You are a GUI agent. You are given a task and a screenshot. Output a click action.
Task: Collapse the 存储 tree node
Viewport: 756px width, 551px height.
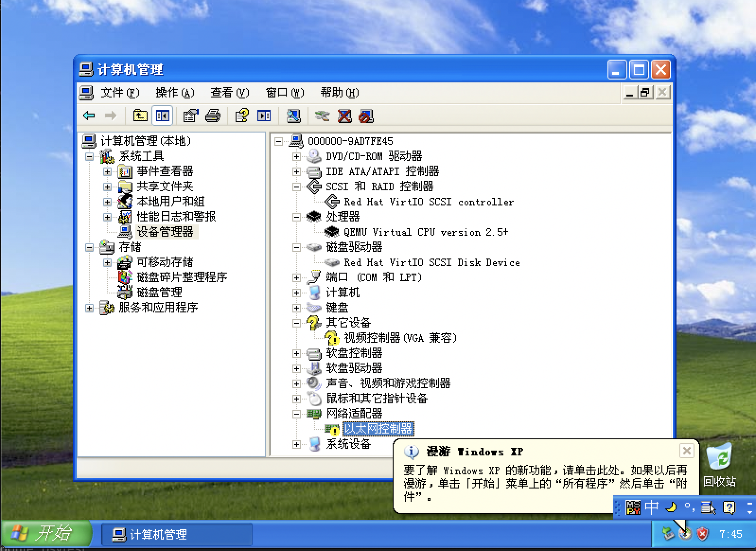(89, 247)
